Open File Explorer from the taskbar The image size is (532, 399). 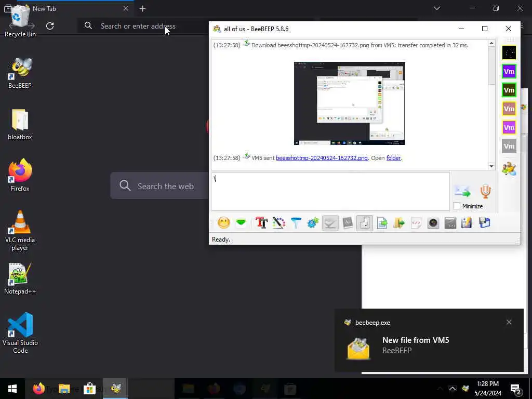(64, 389)
